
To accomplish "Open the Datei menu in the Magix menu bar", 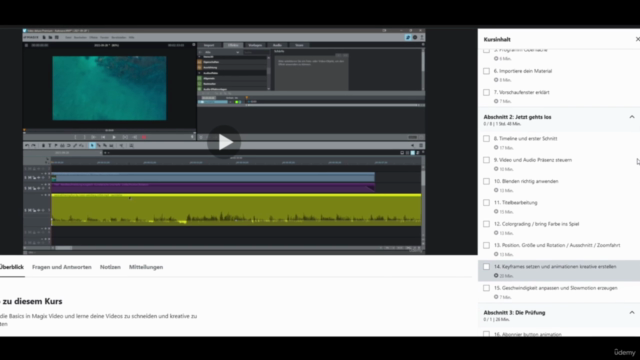I will [x=68, y=37].
